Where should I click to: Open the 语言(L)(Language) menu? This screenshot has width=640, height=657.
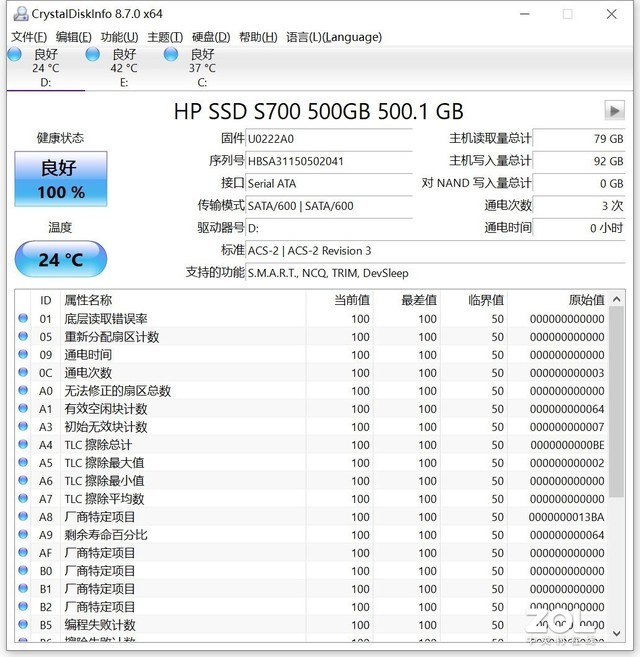pyautogui.click(x=334, y=37)
